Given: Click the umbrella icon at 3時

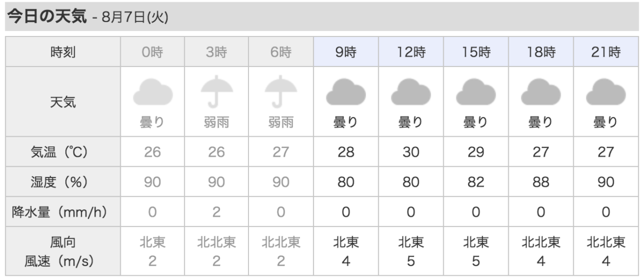Looking at the screenshot, I should tap(216, 92).
